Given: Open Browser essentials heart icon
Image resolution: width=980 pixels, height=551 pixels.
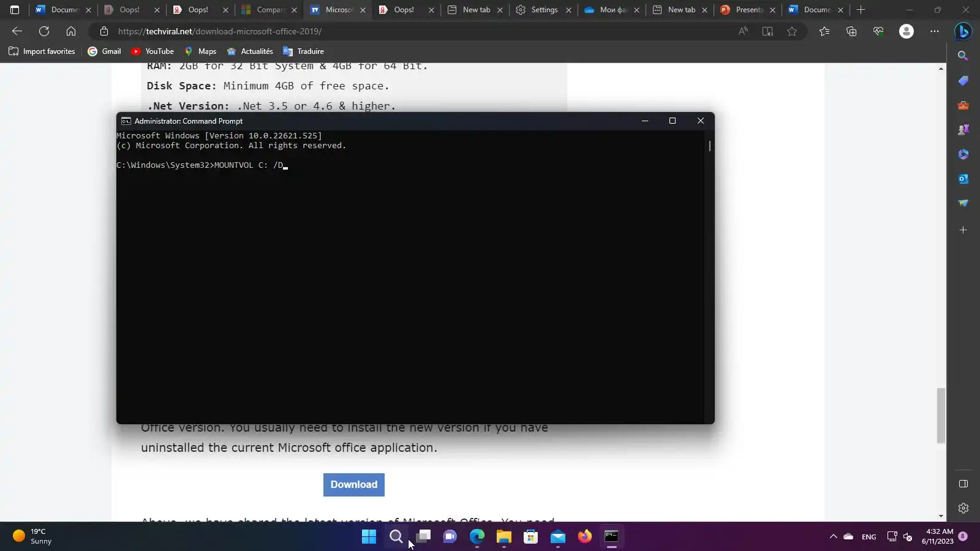Looking at the screenshot, I should 878,31.
